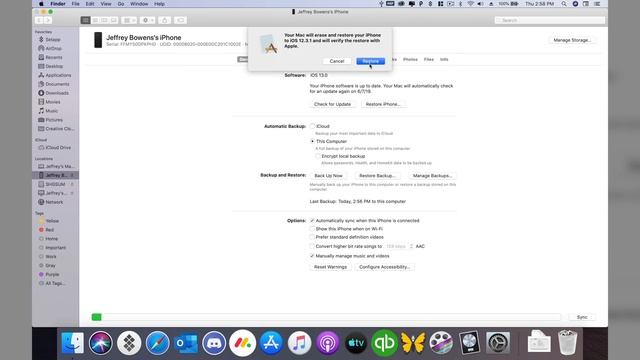Click the Sync button
The height and width of the screenshot is (360, 640).
[582, 317]
